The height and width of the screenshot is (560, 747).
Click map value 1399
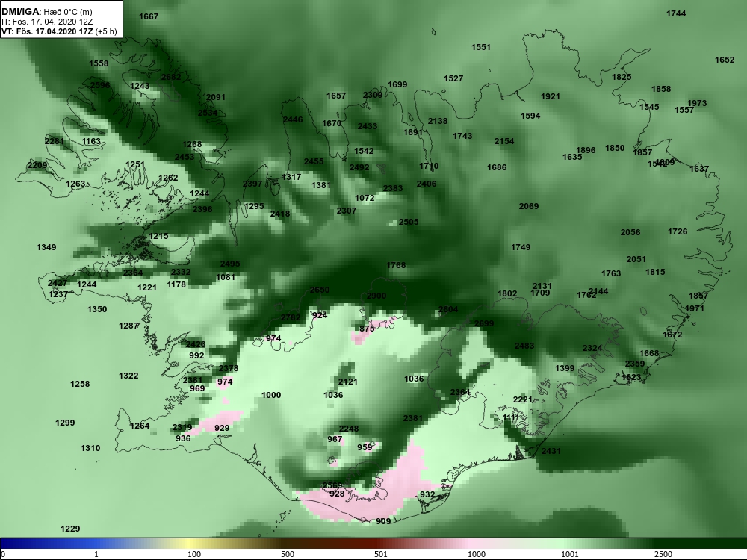[565, 368]
